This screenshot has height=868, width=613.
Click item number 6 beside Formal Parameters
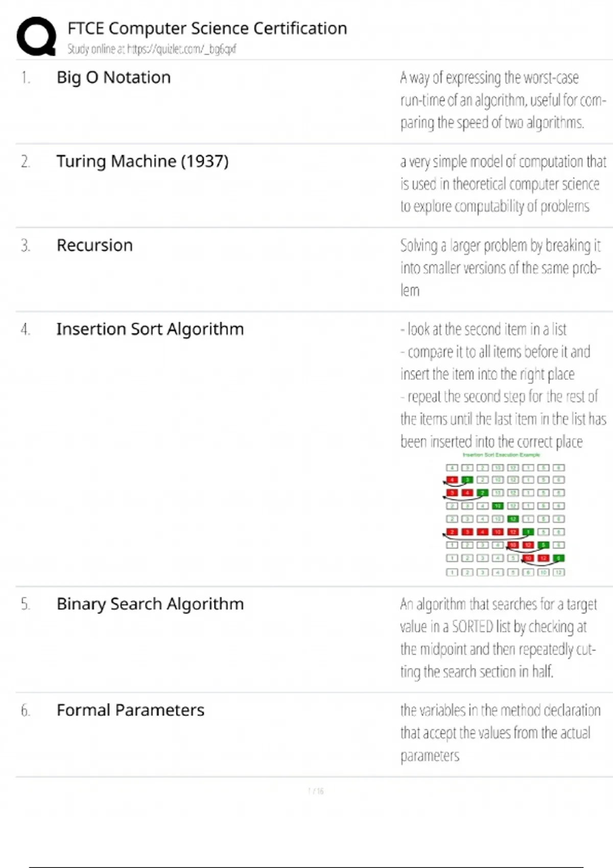click(x=26, y=710)
